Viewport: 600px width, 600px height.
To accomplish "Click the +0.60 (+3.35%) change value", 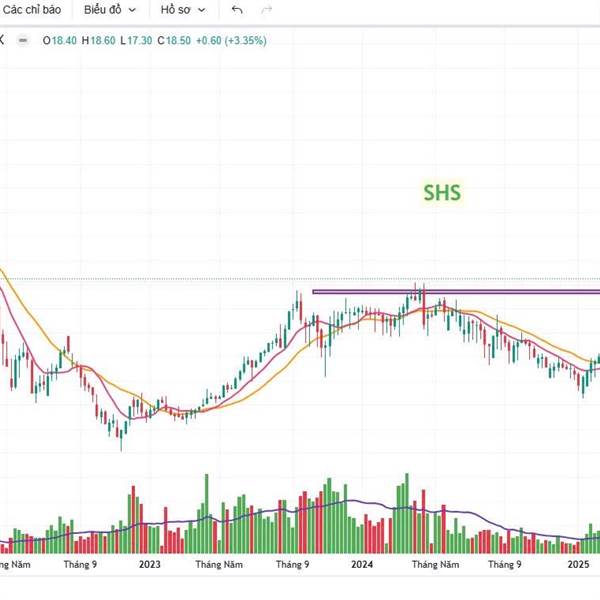I will pyautogui.click(x=231, y=41).
